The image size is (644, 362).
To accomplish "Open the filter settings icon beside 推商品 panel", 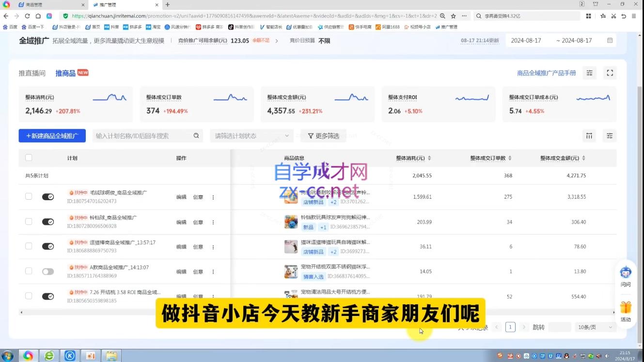I will [x=589, y=73].
